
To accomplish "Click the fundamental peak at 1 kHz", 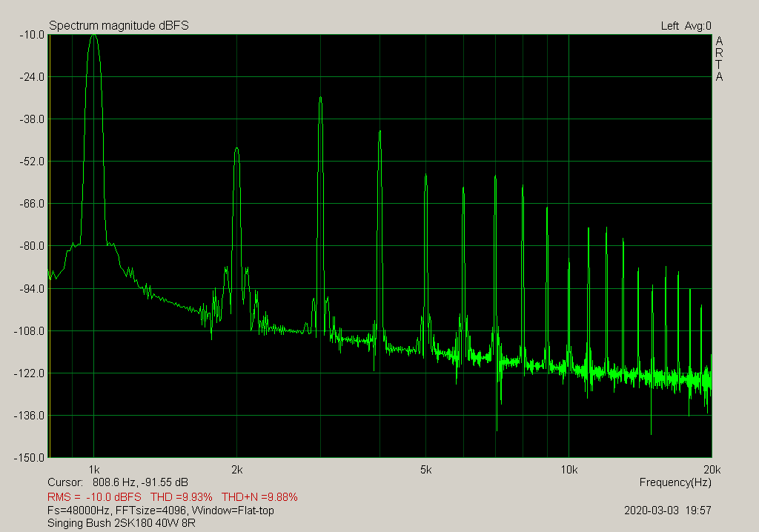I will coord(94,36).
